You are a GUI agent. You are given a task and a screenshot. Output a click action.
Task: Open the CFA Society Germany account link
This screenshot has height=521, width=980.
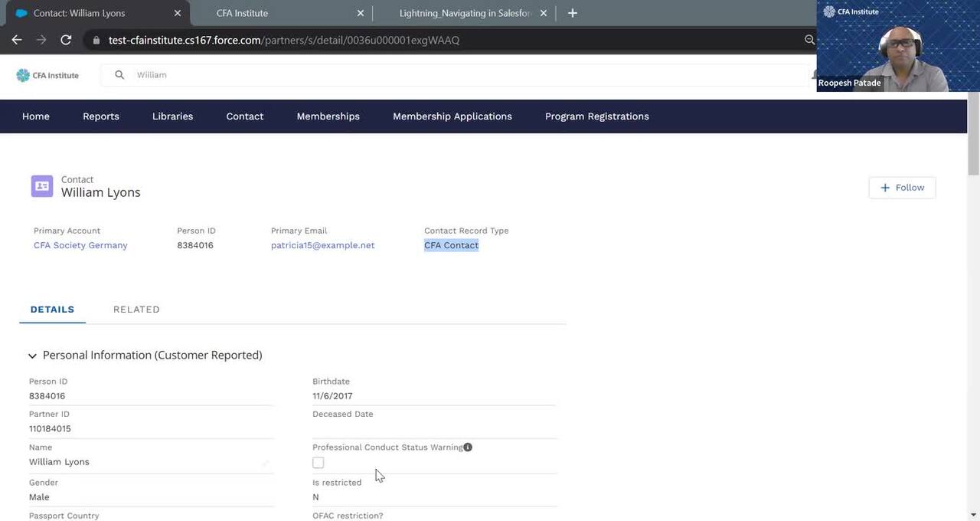80,245
